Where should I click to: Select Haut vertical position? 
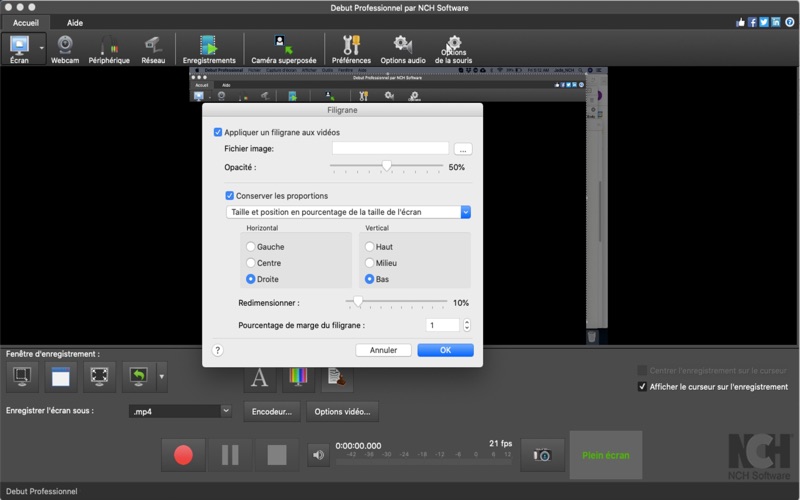click(369, 246)
